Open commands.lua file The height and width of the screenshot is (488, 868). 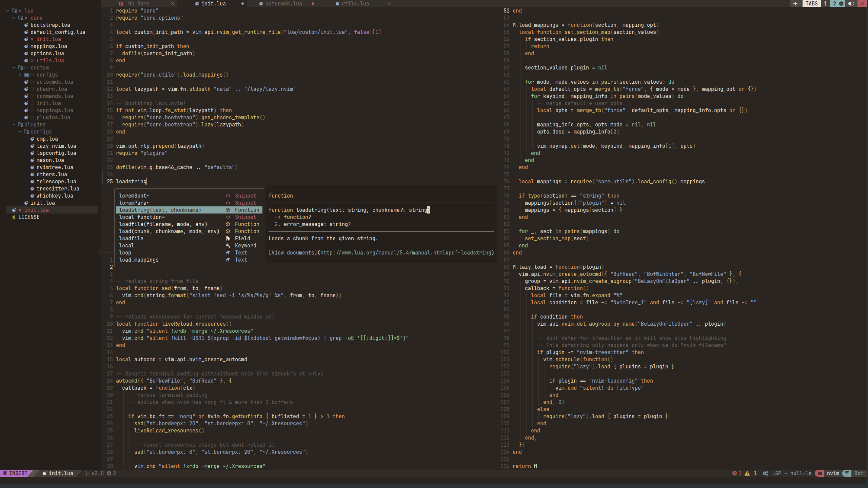click(x=55, y=96)
